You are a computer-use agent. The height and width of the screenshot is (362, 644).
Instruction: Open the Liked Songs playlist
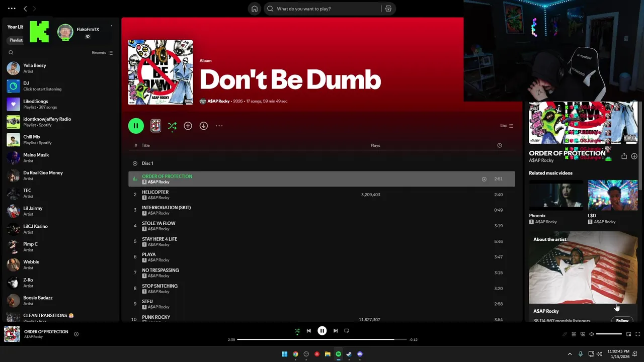point(60,104)
